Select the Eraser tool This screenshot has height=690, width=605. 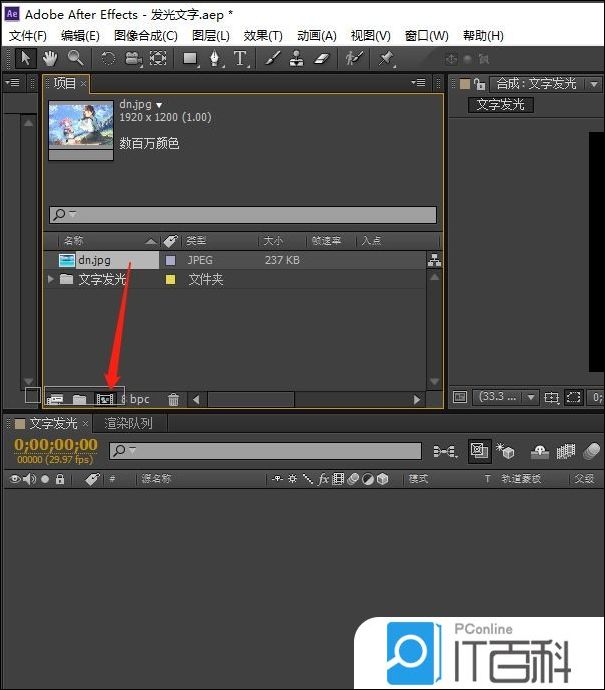322,58
